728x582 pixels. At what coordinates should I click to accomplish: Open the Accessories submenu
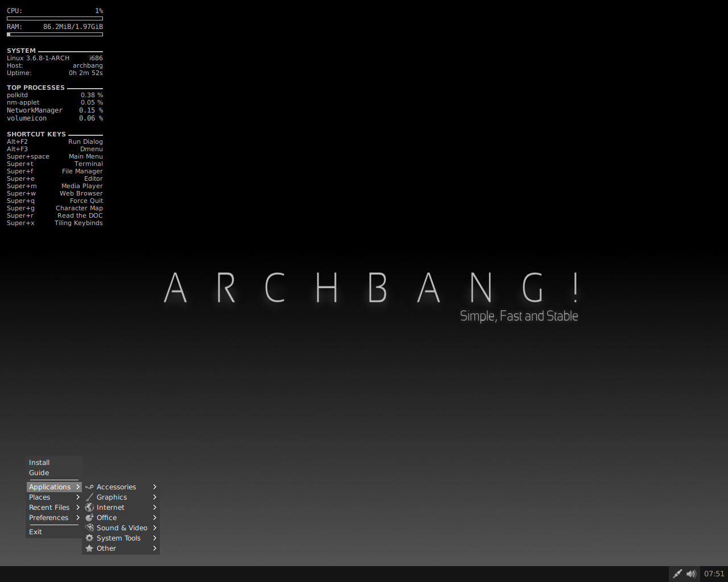coord(121,487)
